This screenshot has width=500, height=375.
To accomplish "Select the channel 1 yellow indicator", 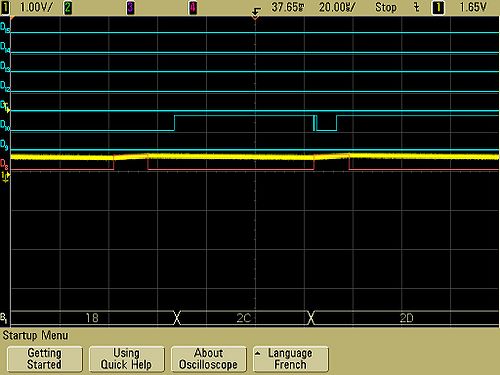I will pyautogui.click(x=5, y=8).
